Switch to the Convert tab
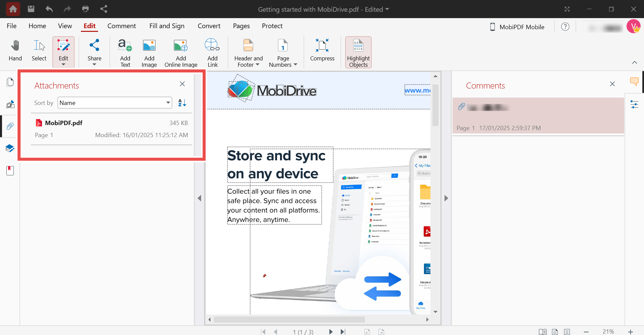Viewport: 644px width, 335px height. [x=209, y=26]
